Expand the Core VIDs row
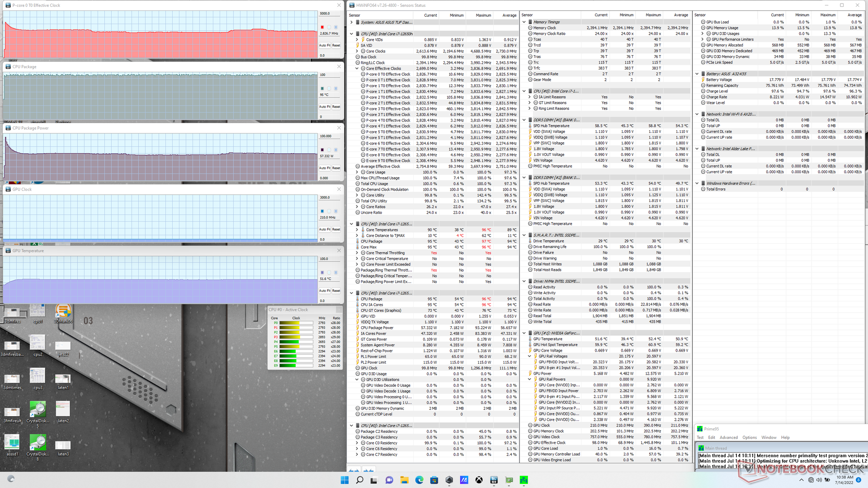The width and height of the screenshot is (868, 488). tap(357, 40)
